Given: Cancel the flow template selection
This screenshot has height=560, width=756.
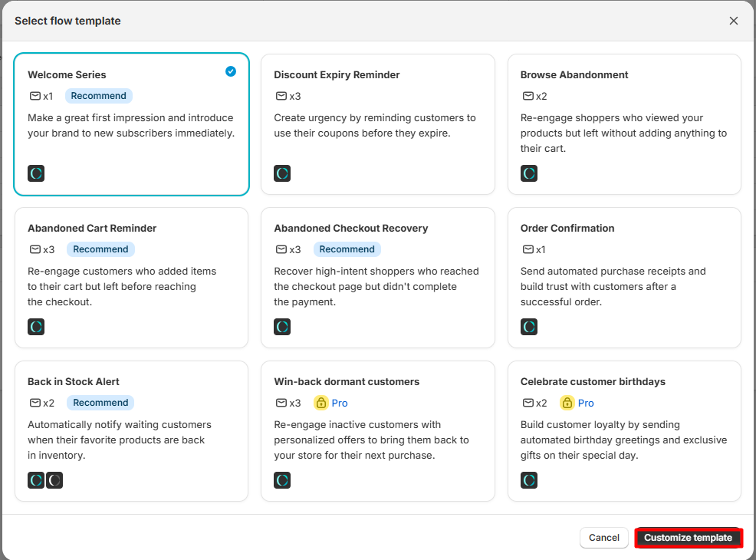Looking at the screenshot, I should [603, 537].
